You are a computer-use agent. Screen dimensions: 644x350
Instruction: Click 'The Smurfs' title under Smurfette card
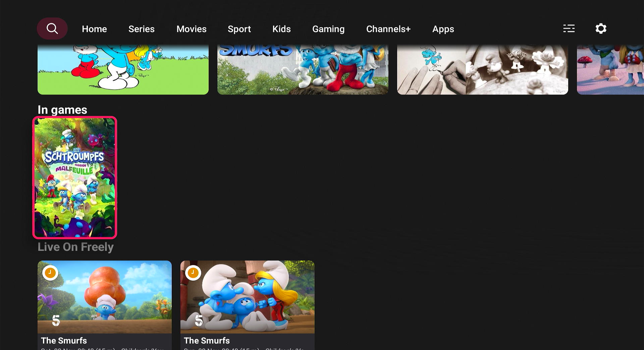click(207, 341)
